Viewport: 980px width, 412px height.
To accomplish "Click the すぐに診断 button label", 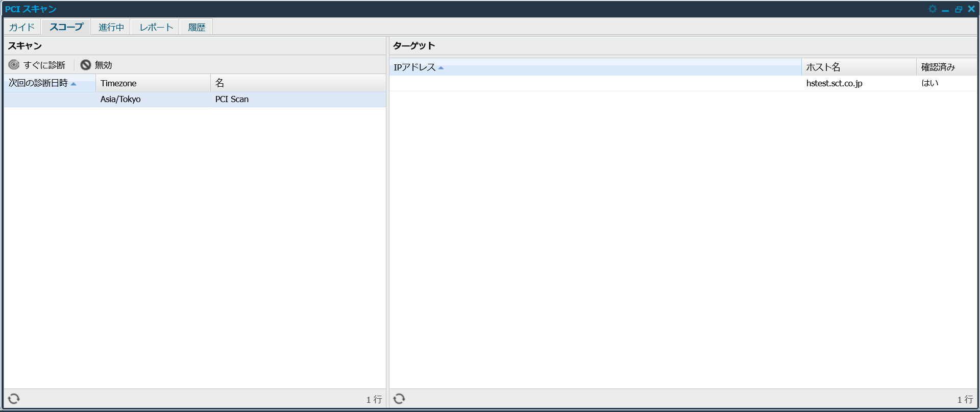I will pyautogui.click(x=44, y=65).
